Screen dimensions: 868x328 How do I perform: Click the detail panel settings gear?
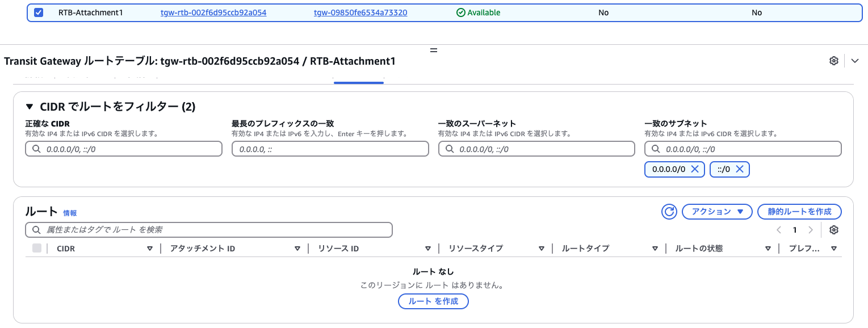[x=833, y=61]
